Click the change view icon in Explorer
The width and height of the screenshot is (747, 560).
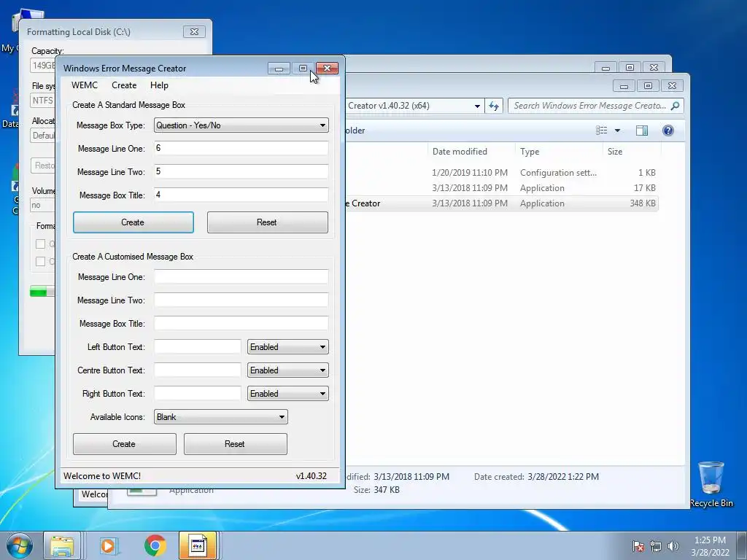click(x=602, y=131)
